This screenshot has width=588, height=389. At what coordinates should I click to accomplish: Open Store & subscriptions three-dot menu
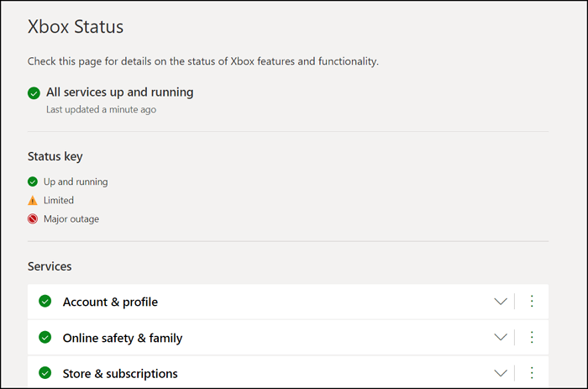coord(532,373)
